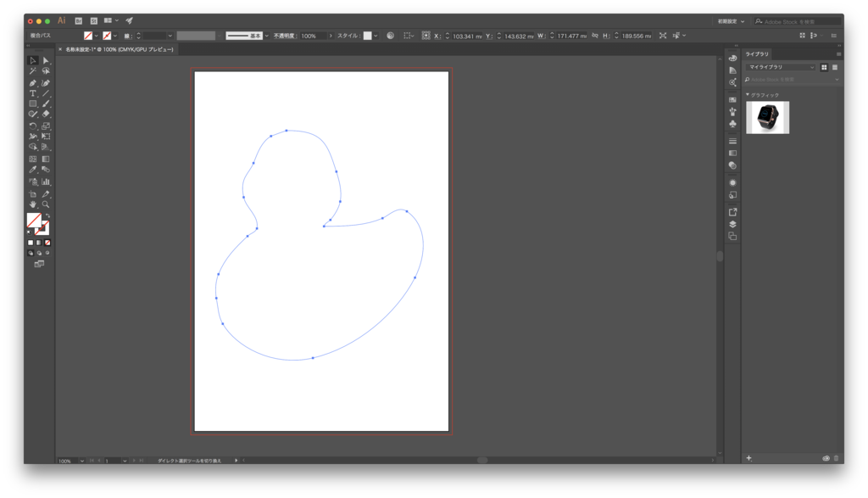Click the X position field
The height and width of the screenshot is (498, 868).
(466, 36)
